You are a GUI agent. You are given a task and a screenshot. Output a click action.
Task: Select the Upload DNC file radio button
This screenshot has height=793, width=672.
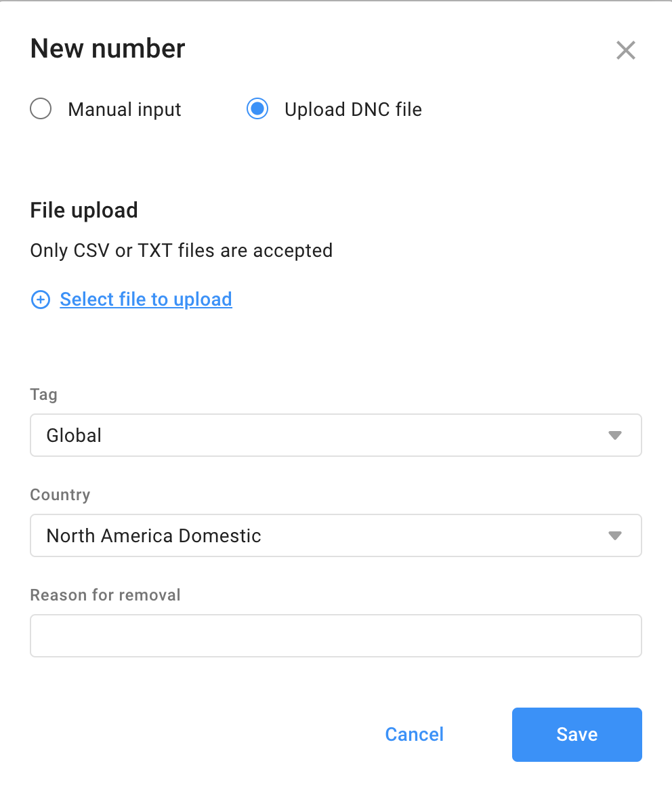[257, 108]
